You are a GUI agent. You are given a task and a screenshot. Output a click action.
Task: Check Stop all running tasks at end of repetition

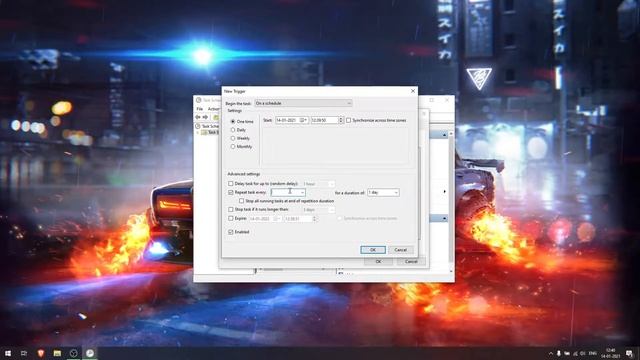coord(241,201)
